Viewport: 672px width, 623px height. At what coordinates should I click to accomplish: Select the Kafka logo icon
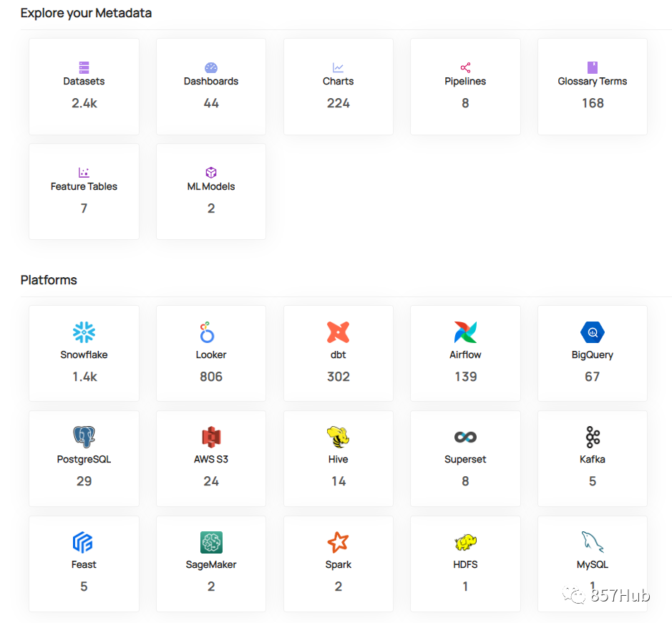593,437
